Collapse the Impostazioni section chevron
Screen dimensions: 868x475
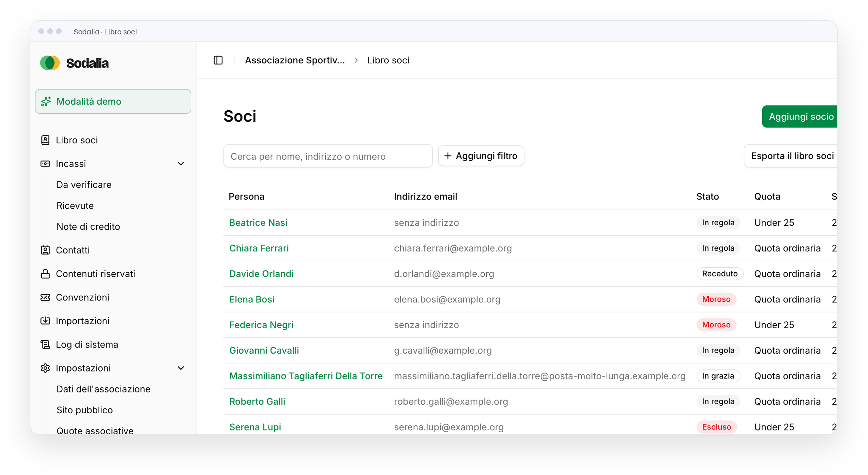point(181,368)
